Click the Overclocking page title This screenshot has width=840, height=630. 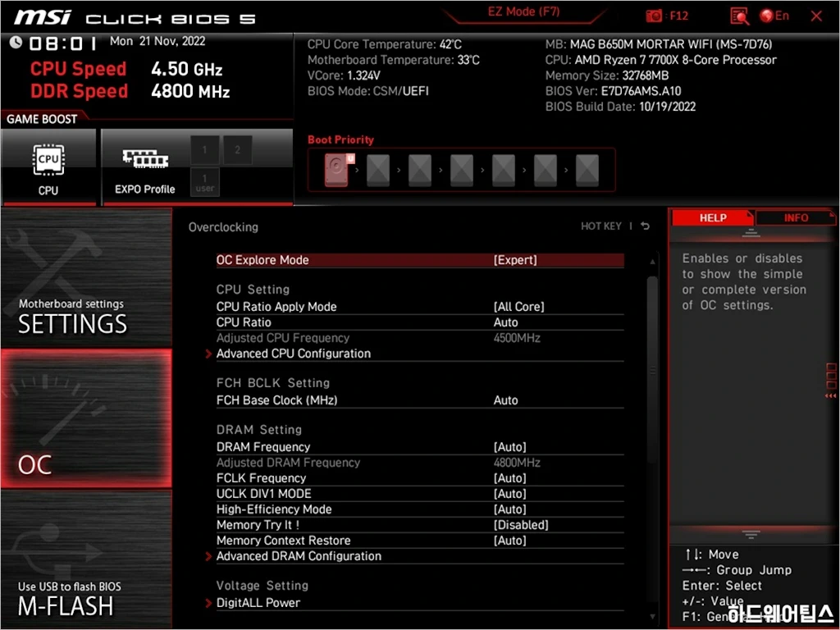tap(223, 227)
